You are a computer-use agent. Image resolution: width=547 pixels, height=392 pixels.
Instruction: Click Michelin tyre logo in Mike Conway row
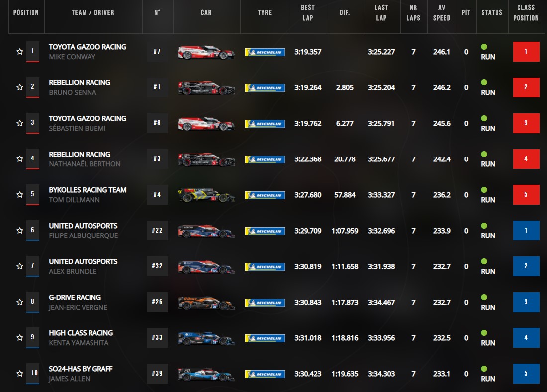(x=265, y=52)
